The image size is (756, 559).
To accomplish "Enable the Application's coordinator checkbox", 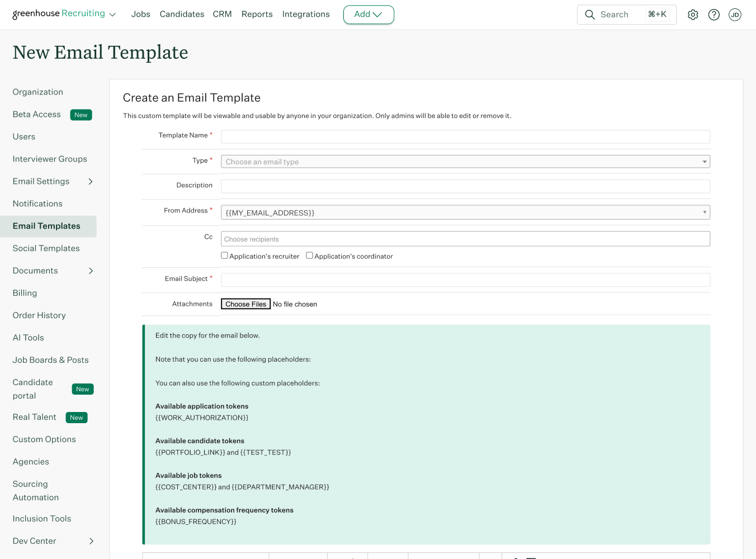I will [309, 255].
